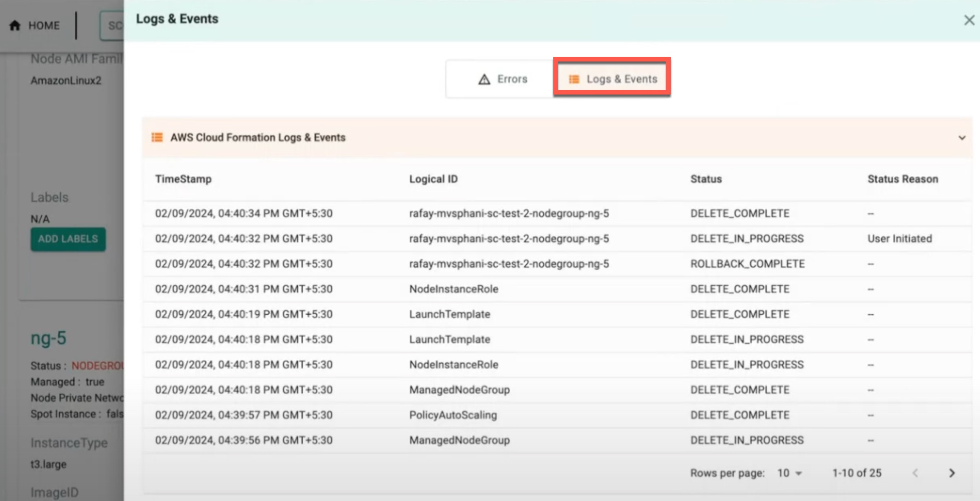Click the 1-10 of 25 pagination text

pyautogui.click(x=857, y=473)
